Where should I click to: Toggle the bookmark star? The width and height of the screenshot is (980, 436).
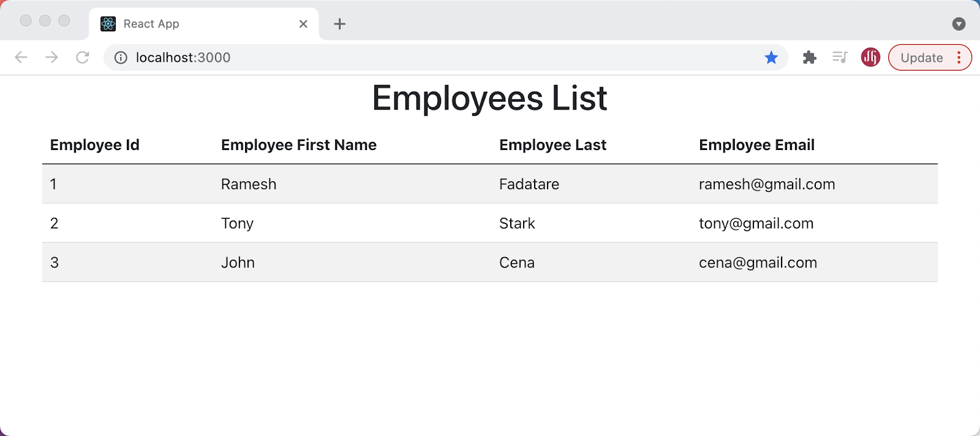[x=771, y=58]
